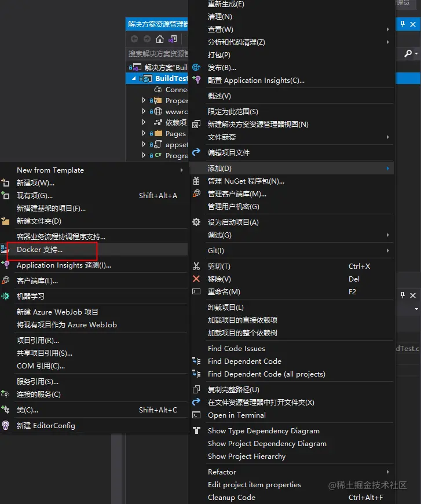
Task: Select 容器业务流程协调程序支持...
Action: point(94,237)
